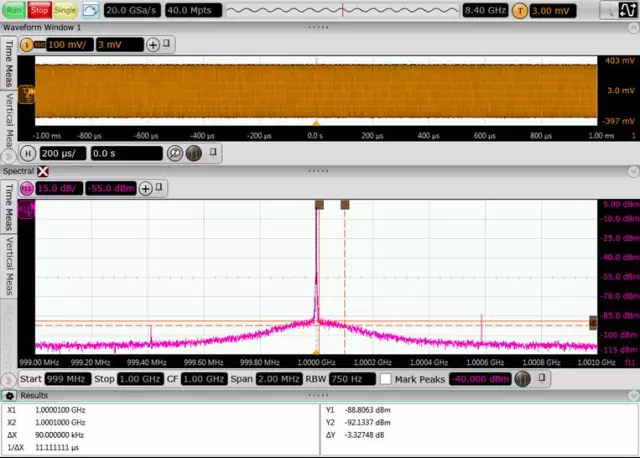640x458 pixels.
Task: Edit the Span 2.00 MHz field
Action: (x=280, y=379)
